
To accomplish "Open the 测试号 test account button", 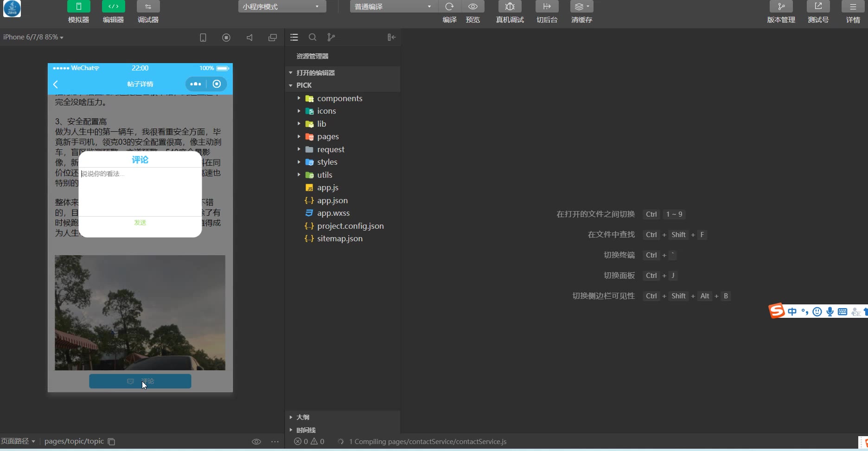I will (818, 6).
